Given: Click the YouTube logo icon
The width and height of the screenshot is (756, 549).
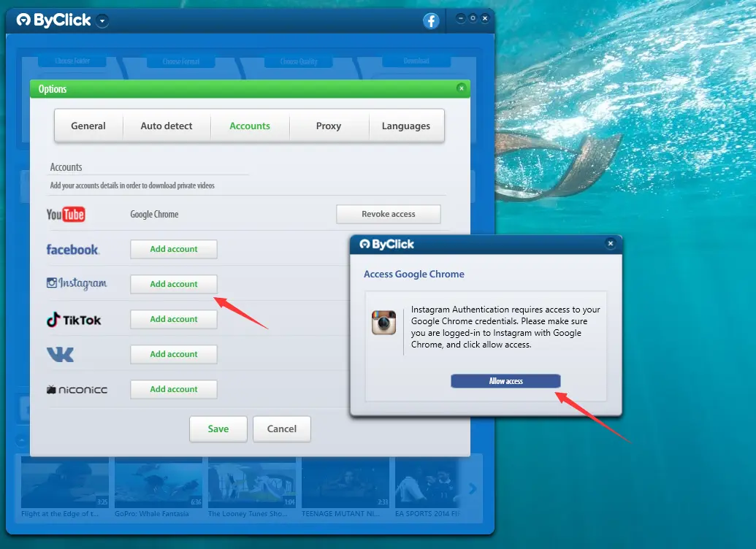Looking at the screenshot, I should pos(66,214).
